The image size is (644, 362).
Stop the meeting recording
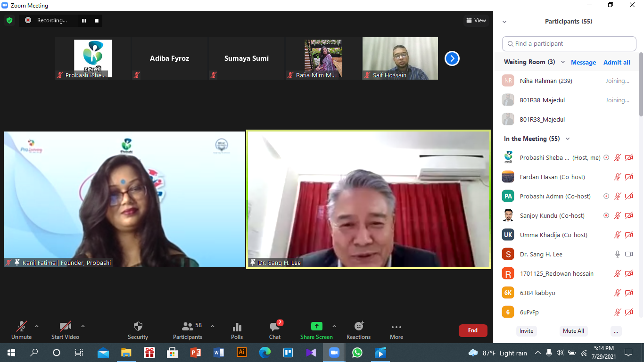(x=97, y=20)
